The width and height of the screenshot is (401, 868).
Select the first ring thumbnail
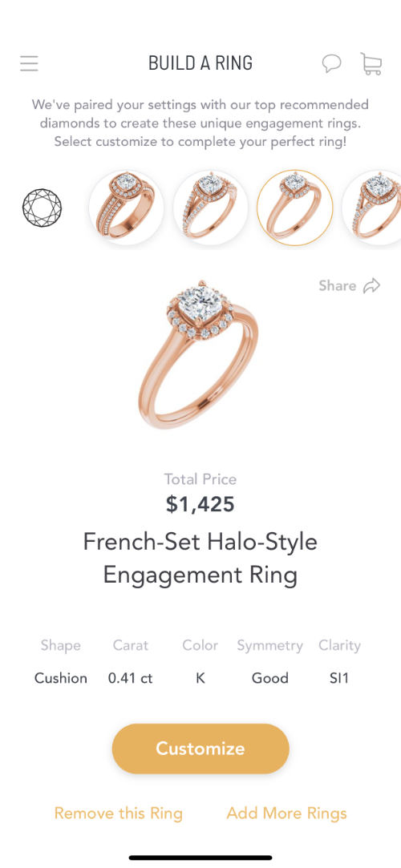126,208
